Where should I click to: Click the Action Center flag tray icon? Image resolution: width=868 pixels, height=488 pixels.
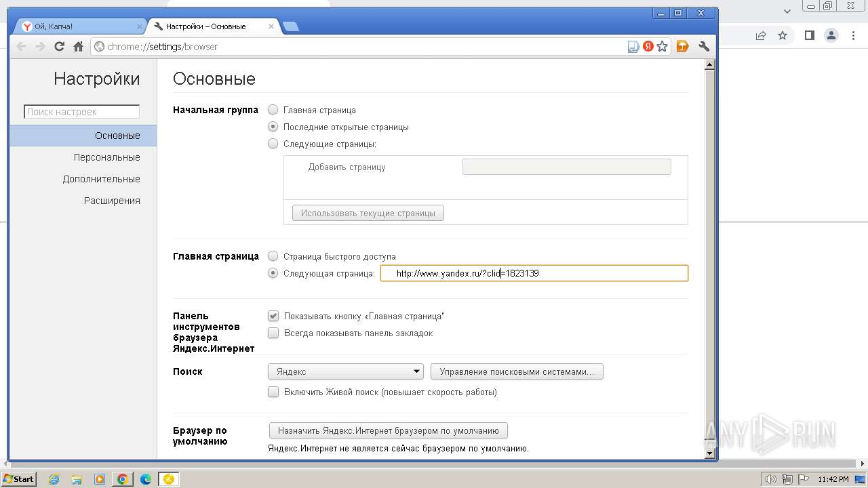tap(803, 479)
